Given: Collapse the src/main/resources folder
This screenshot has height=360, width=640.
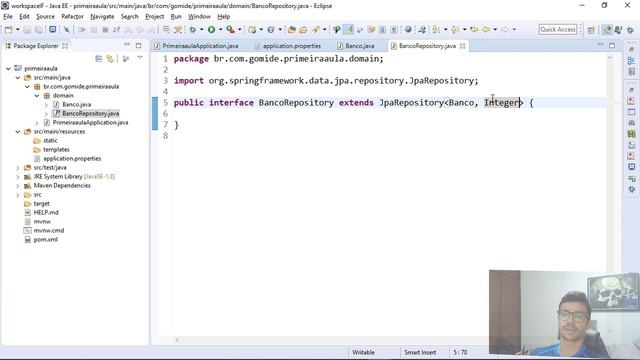Looking at the screenshot, I should coord(18,131).
